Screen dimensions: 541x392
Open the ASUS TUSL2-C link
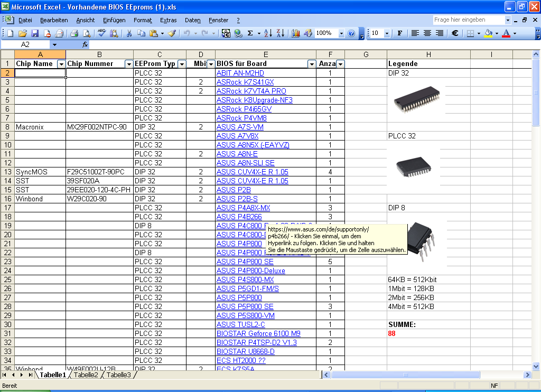(x=241, y=324)
